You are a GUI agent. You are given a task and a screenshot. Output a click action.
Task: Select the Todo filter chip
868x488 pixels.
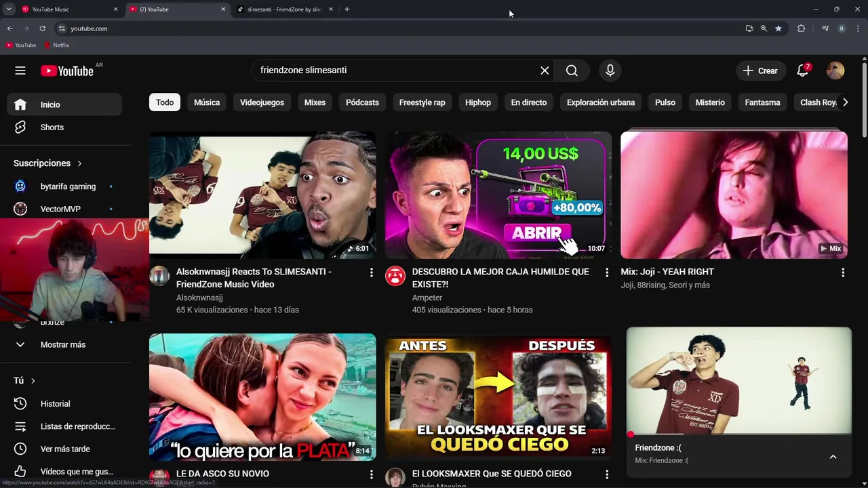pos(165,102)
